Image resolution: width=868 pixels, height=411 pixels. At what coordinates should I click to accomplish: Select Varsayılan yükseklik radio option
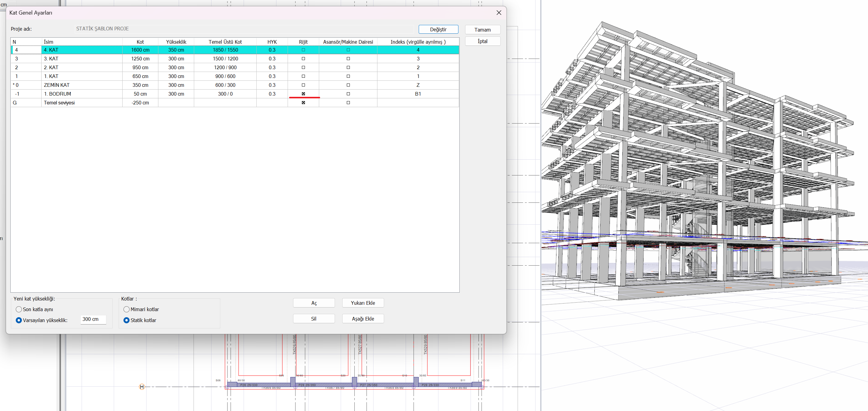click(19, 320)
